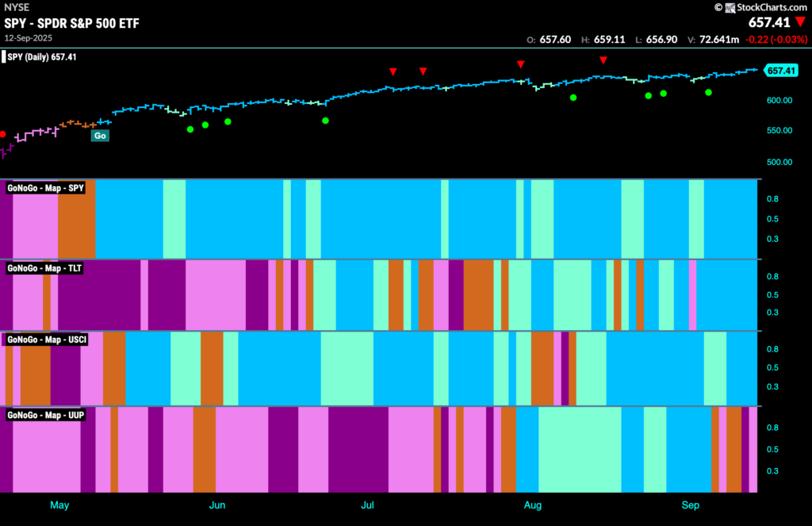Click the red down arrow beside 657.41
812x526 pixels.
coord(801,22)
